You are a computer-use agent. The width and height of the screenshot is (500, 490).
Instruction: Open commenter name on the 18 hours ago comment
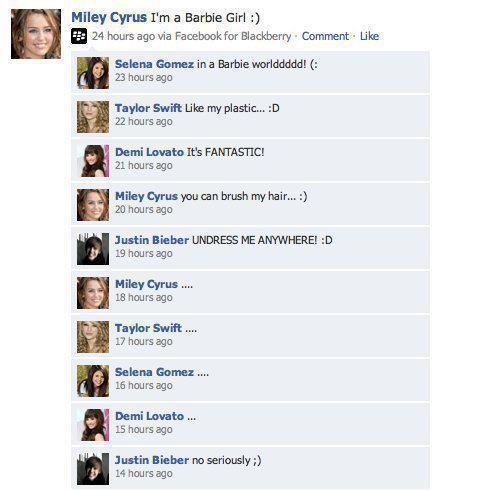click(146, 284)
